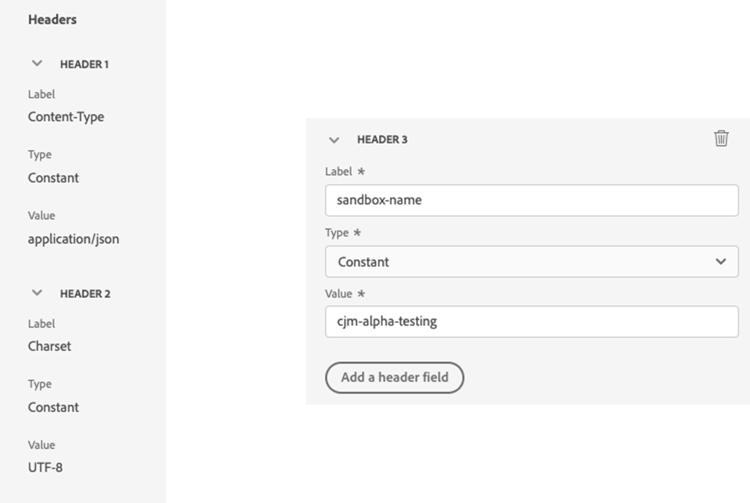Select the Content-Type label value
750x503 pixels.
(66, 117)
